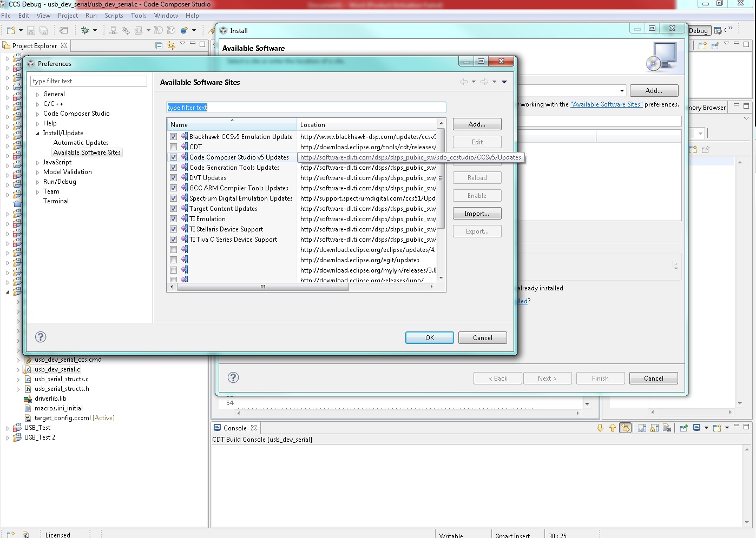Click forward arrow in Preferences page header

pos(484,82)
